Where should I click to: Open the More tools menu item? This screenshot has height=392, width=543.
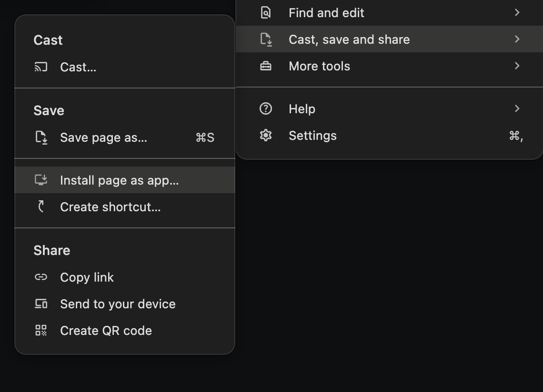pyautogui.click(x=389, y=66)
